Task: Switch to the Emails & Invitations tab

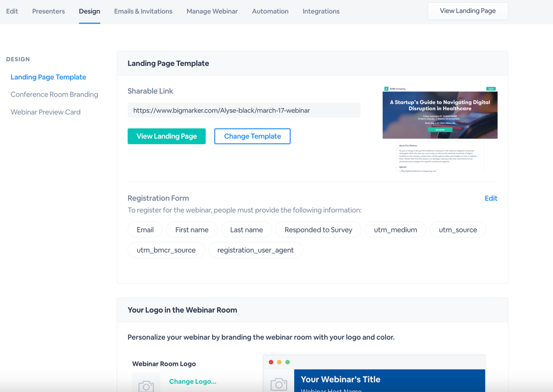Action: coord(143,11)
